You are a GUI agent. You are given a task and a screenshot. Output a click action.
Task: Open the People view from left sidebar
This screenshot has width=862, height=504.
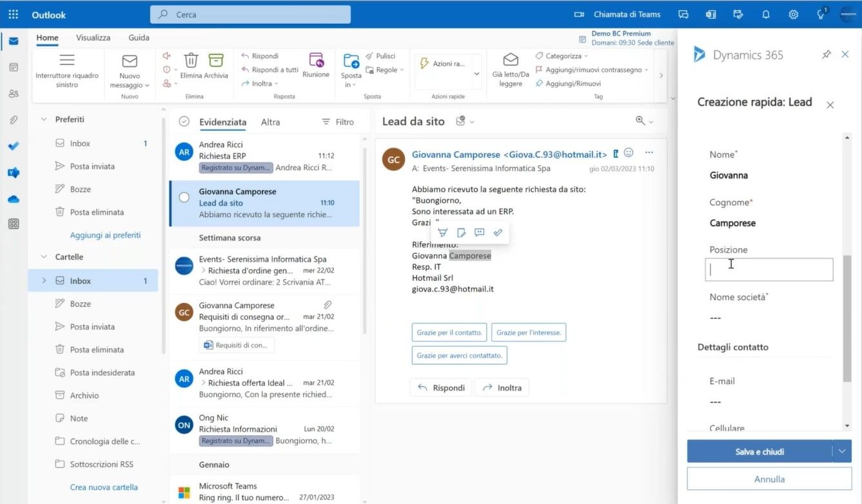point(13,93)
